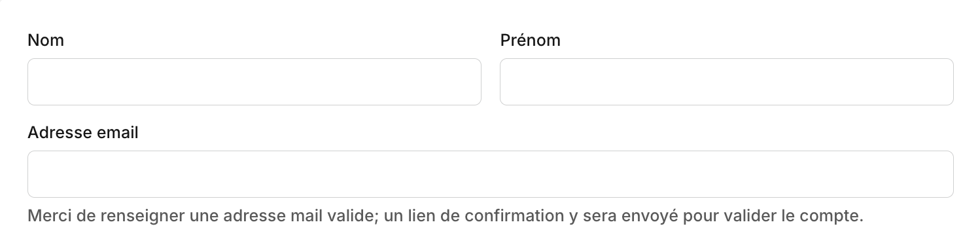Select the text box under Prénom
Image resolution: width=980 pixels, height=237 pixels.
(727, 82)
